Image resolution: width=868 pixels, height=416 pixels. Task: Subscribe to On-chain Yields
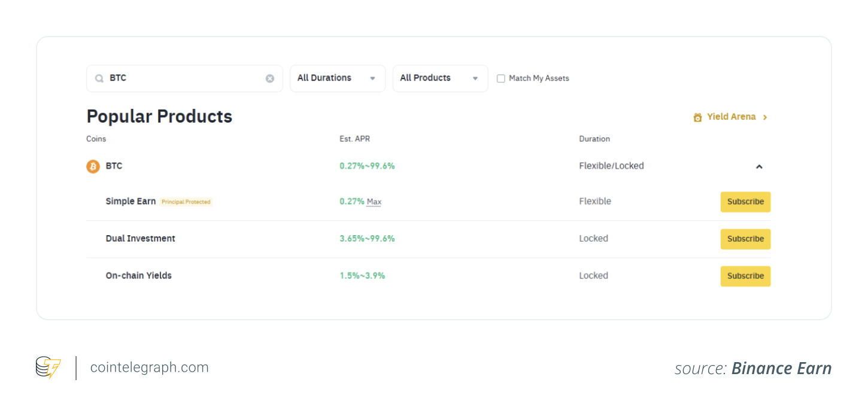(x=745, y=276)
